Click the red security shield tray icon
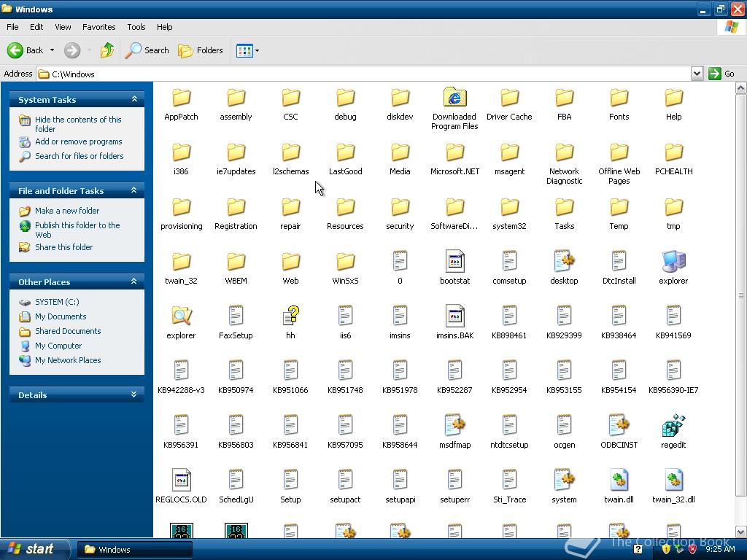Screen dimensions: 747x560 click(x=693, y=549)
